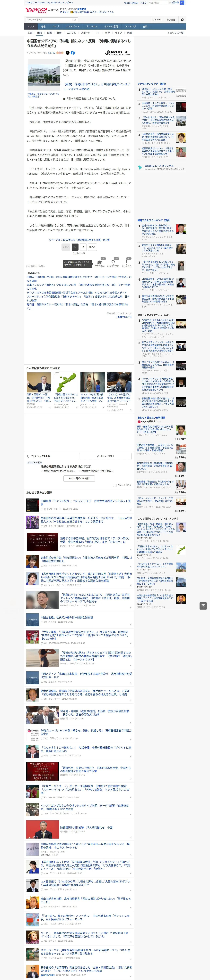Screen dimensions: 210x980
Task: Click the 前へ pagination button
Action: (x=66, y=247)
